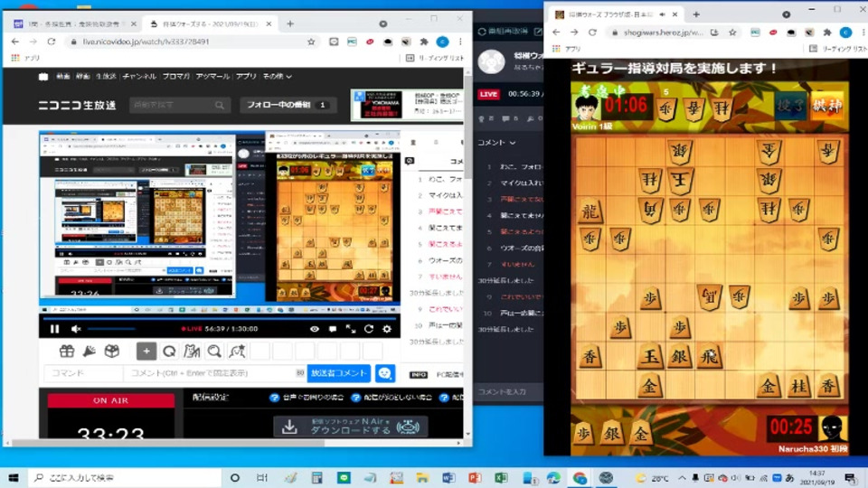
Task: Click the 投了 resign button
Action: pos(790,105)
